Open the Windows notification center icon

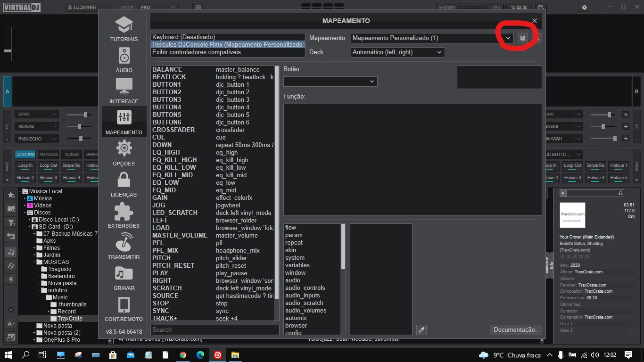(x=628, y=355)
